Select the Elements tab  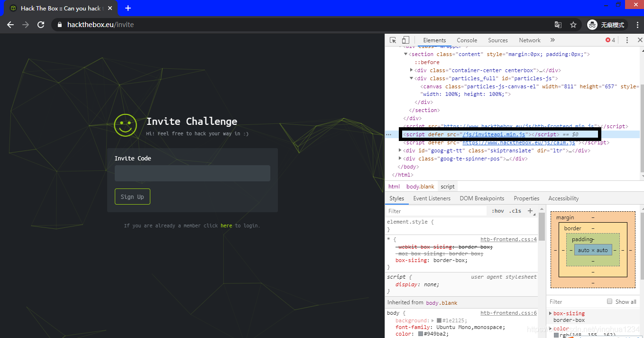tap(435, 40)
